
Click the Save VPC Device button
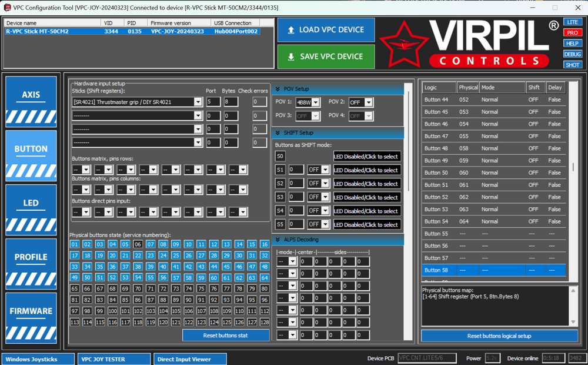[326, 57]
